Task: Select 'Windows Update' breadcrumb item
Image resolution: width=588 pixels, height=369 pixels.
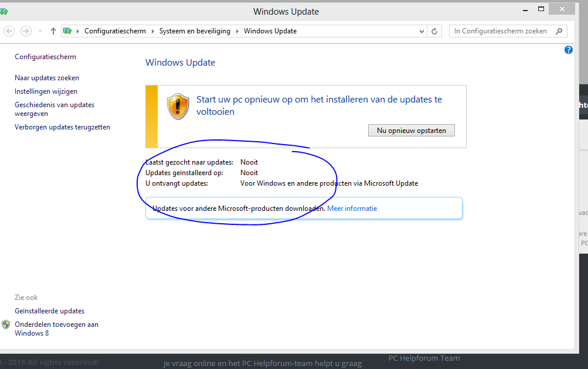Action: 270,31
